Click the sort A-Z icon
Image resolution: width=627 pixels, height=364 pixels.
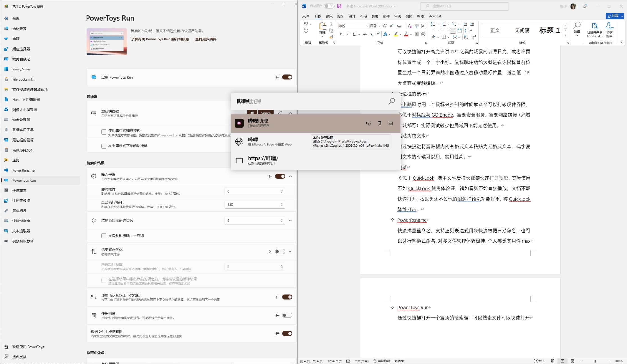[x=466, y=37]
